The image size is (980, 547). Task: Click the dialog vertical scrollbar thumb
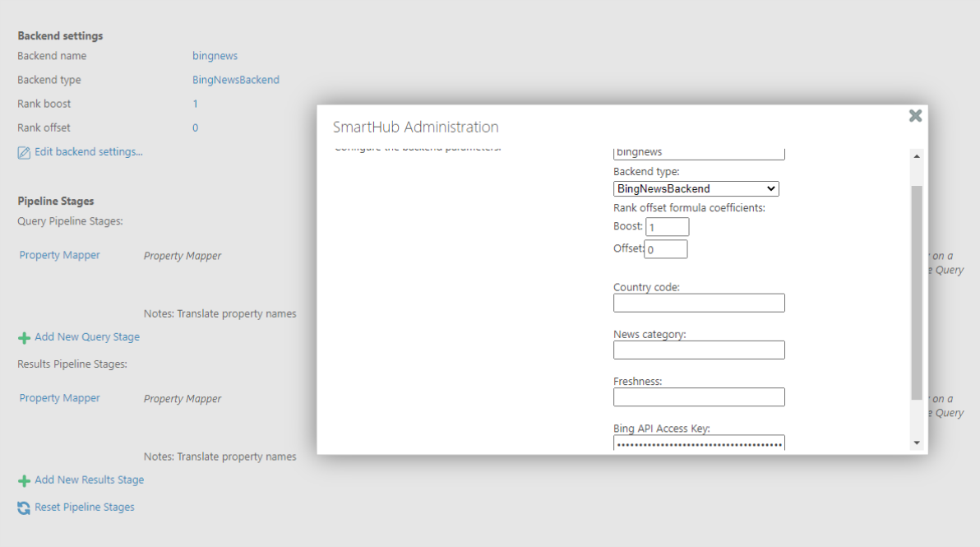point(917,292)
